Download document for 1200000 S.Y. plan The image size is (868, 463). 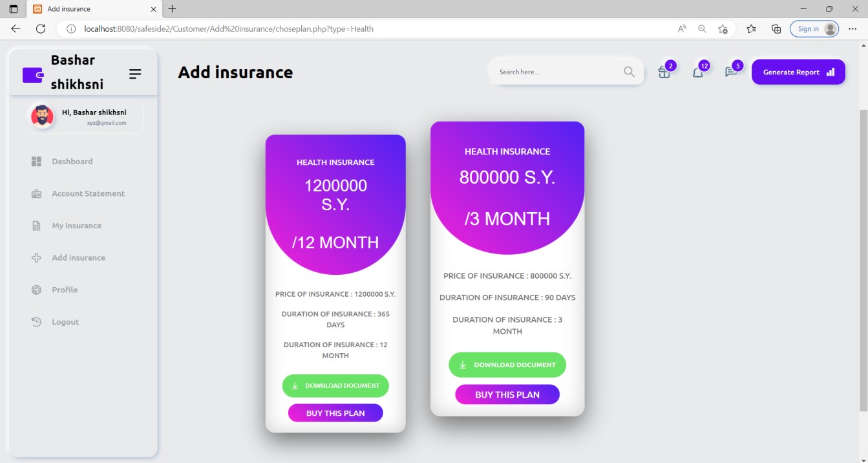point(335,386)
